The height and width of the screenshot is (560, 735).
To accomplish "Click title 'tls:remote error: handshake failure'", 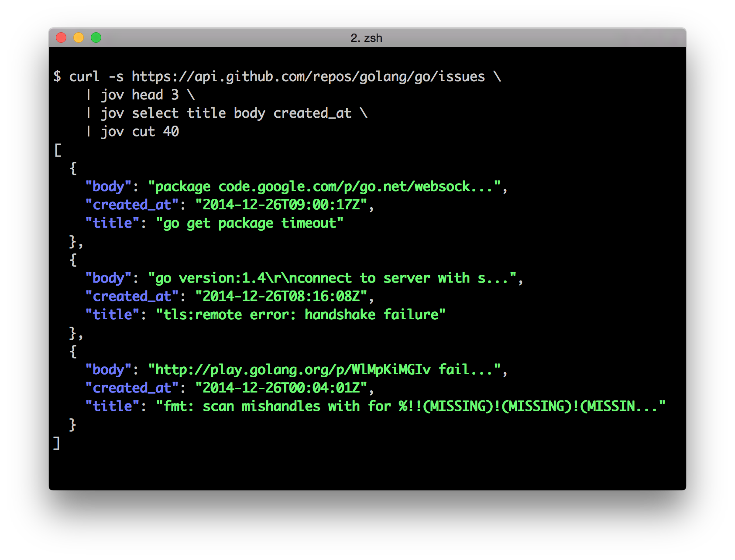I will pyautogui.click(x=301, y=315).
